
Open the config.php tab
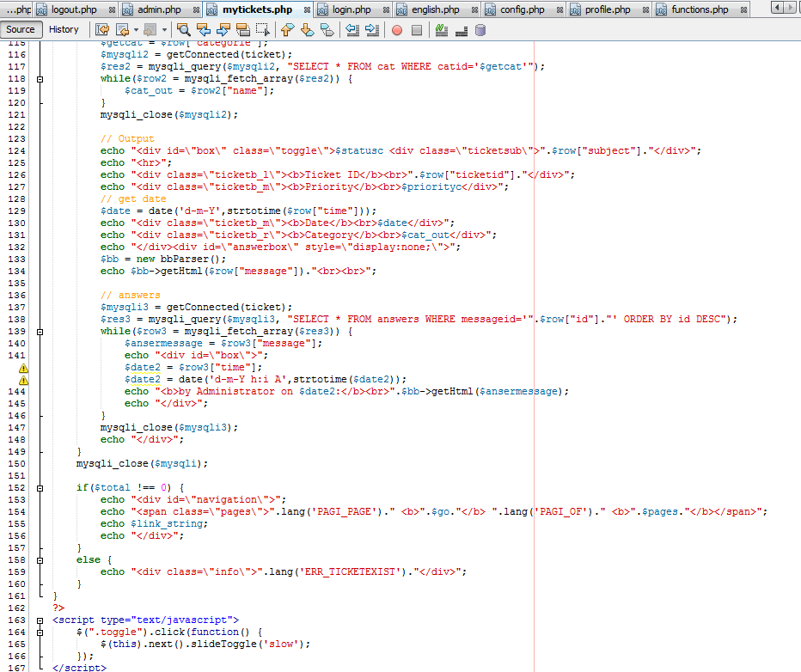coord(522,9)
